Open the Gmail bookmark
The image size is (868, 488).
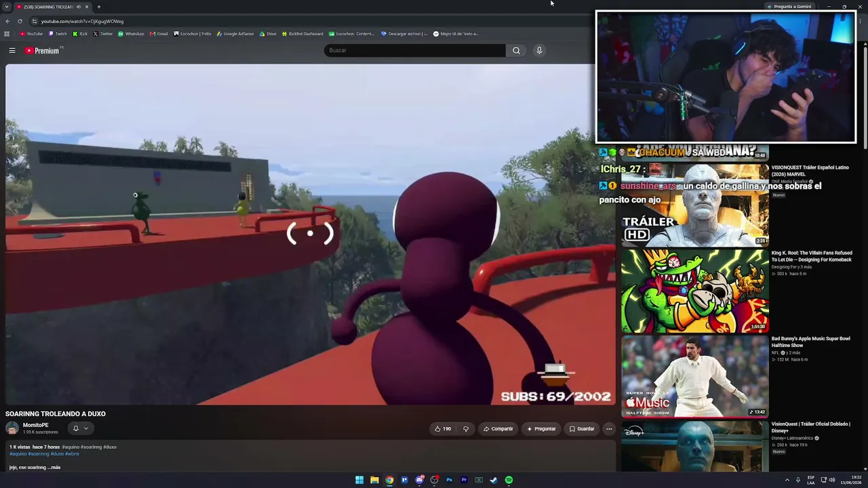(x=159, y=33)
